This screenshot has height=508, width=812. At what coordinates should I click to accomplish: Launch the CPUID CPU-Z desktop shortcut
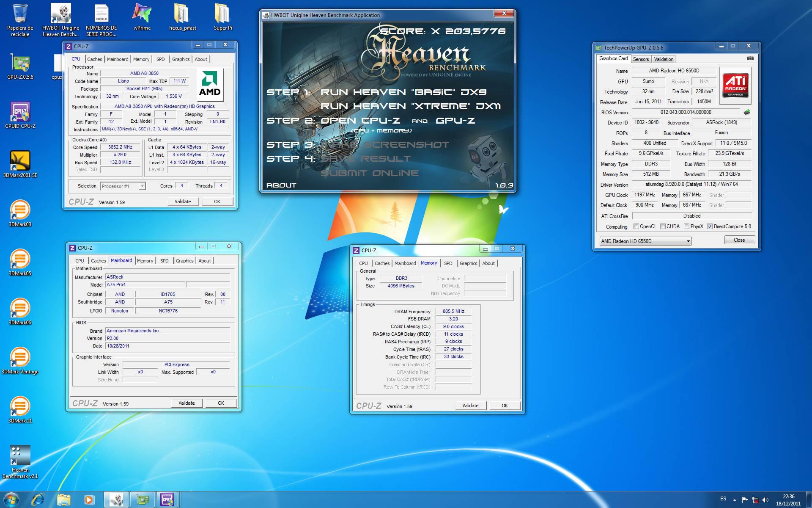point(20,115)
